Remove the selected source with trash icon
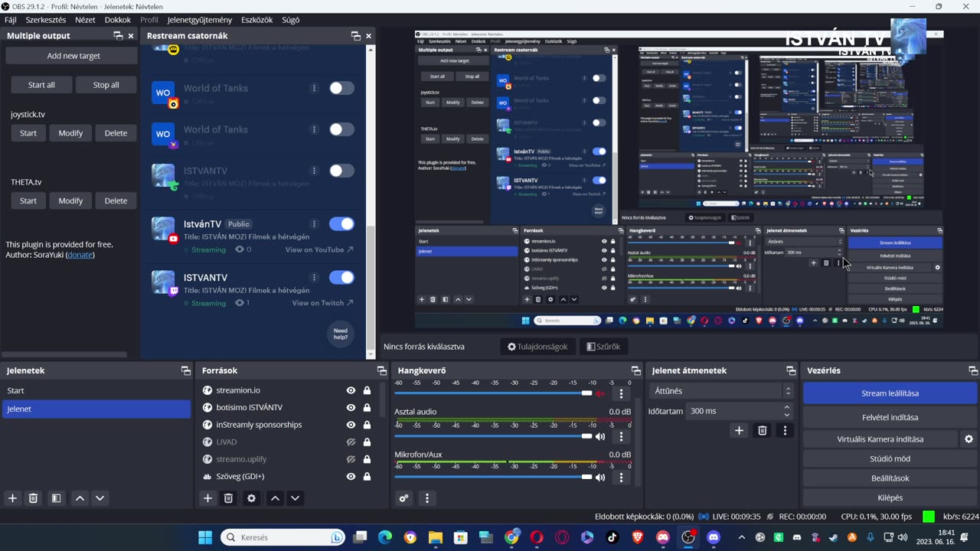Screen dimensions: 980x551 (x=228, y=498)
